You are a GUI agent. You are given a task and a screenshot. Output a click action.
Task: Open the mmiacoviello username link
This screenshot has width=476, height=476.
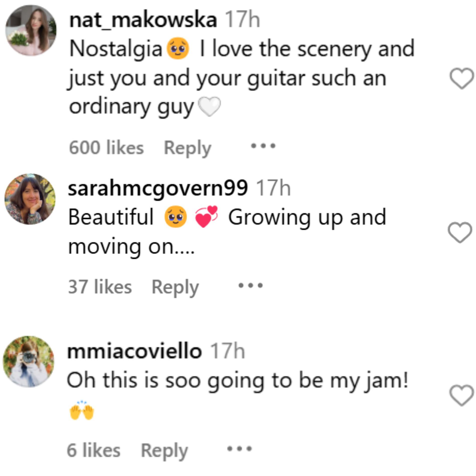click(x=134, y=351)
